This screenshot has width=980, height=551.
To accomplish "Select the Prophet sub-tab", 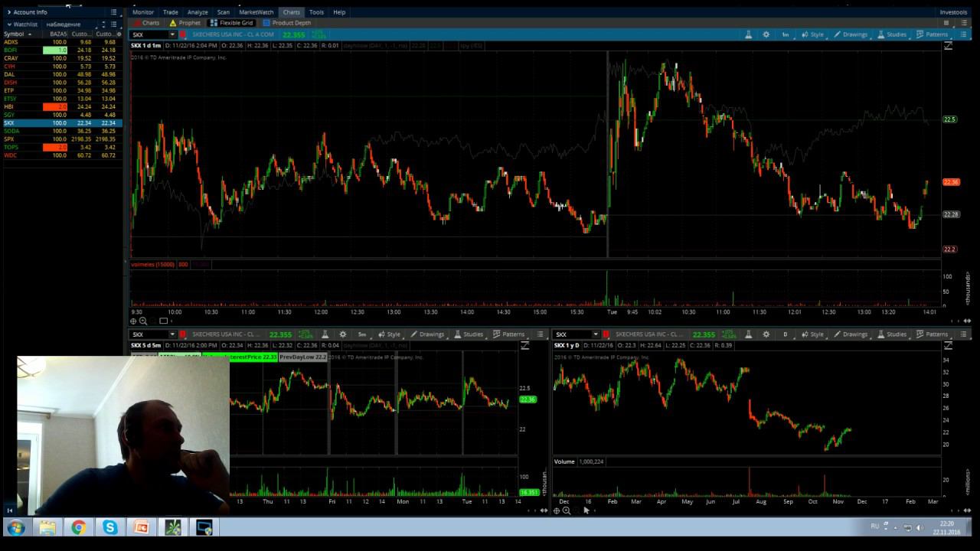I will pos(185,23).
